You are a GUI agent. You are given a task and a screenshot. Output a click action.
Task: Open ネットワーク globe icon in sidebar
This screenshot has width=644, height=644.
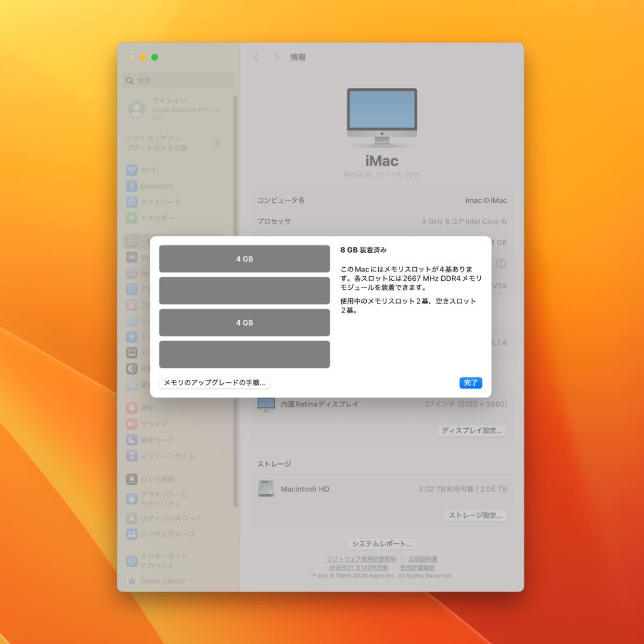131,202
